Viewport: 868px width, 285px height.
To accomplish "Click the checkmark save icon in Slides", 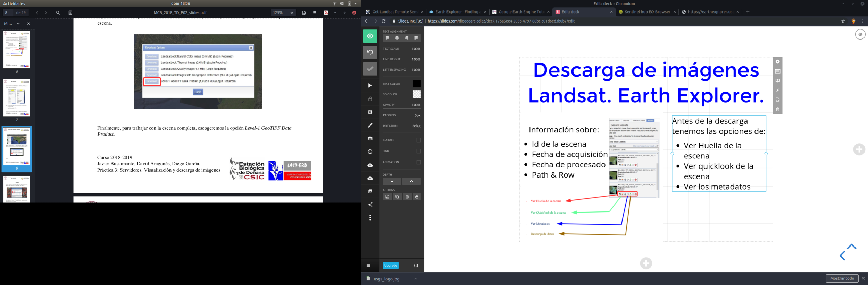I will (370, 69).
